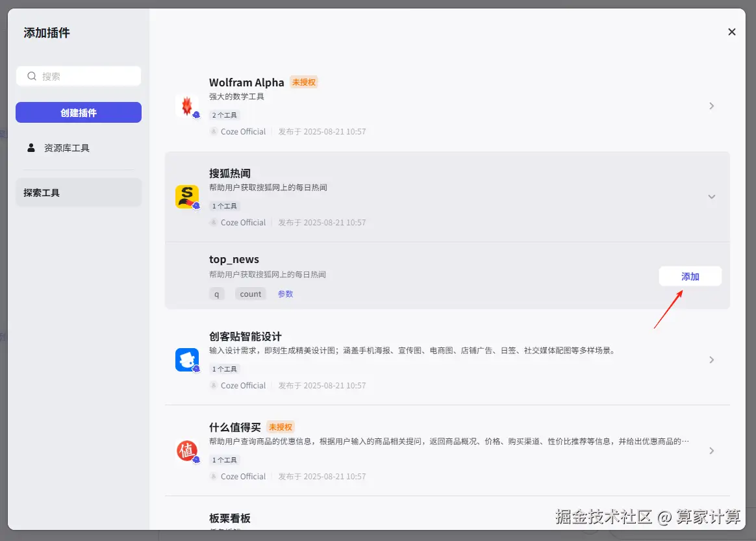
Task: Open the 参数 link for top_news
Action: pos(285,294)
